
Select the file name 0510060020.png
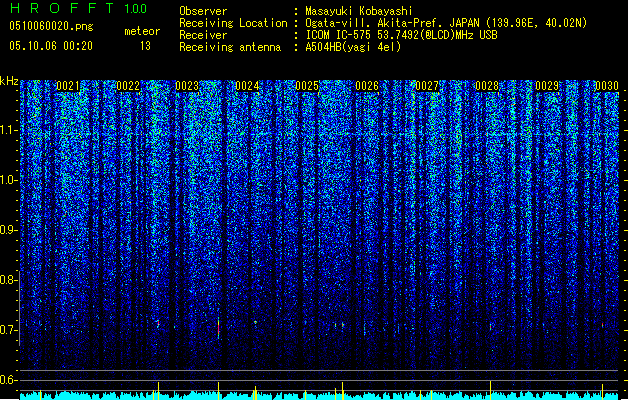(51, 26)
